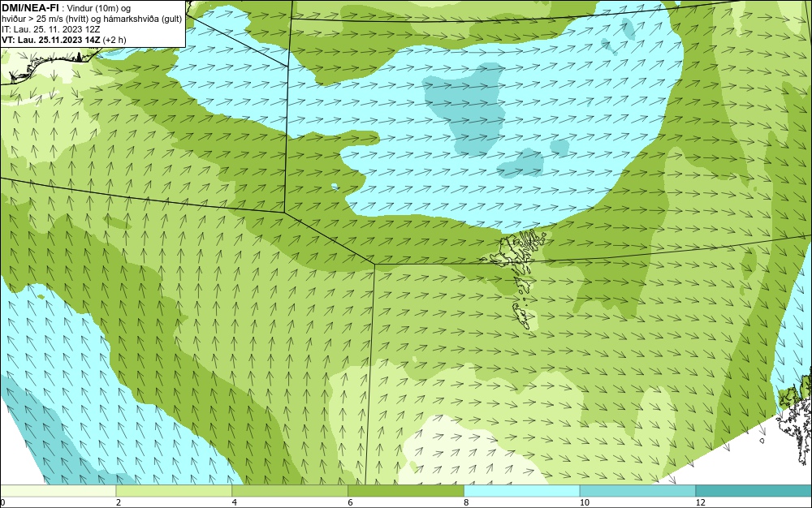Screen dimensions: 812x508
Task: Click the 'IT: Lau. 25. 11. 2023 12Z' line
Action: pos(50,29)
